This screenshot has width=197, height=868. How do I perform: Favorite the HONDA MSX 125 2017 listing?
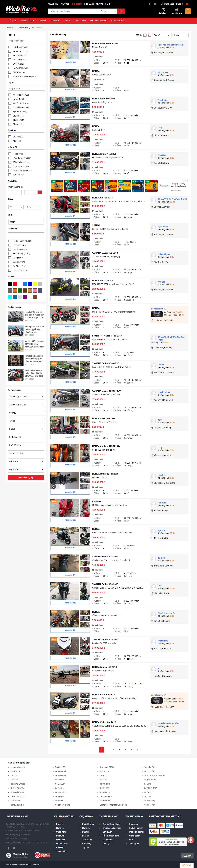click(x=54, y=293)
